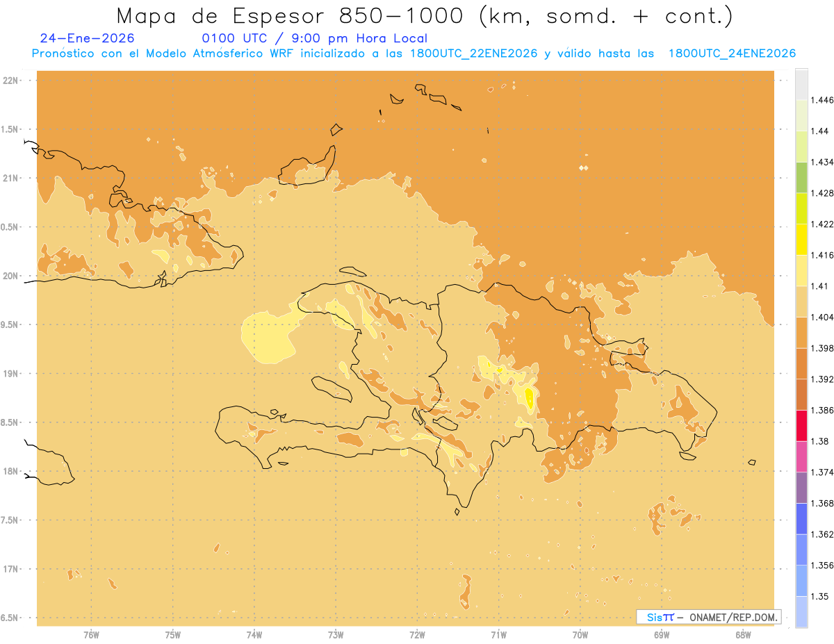Image resolution: width=834 pixels, height=644 pixels.
Task: Click the time text '0100 UTC / 9:00 pm Hora Local'
Action: (314, 38)
